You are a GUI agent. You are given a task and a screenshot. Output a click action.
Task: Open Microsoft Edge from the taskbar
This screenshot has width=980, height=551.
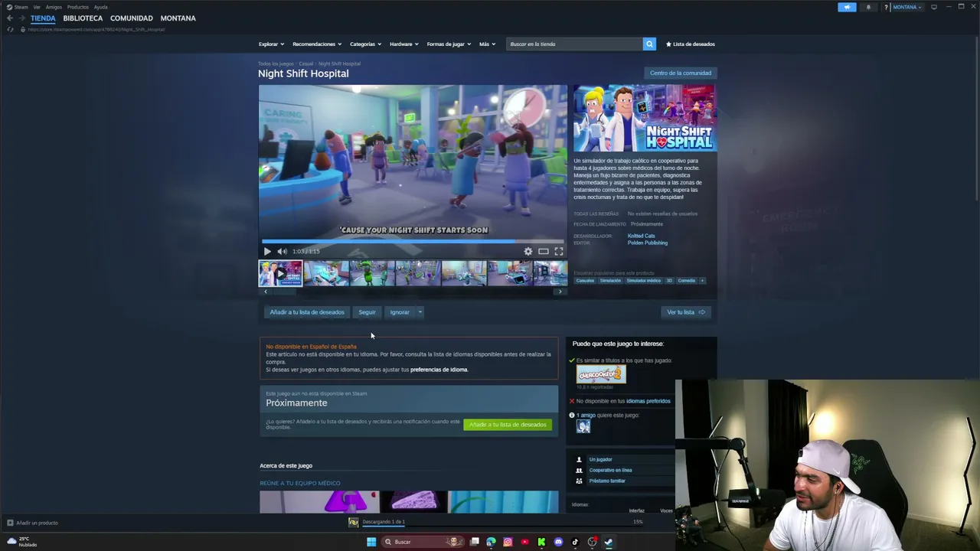[x=491, y=542]
